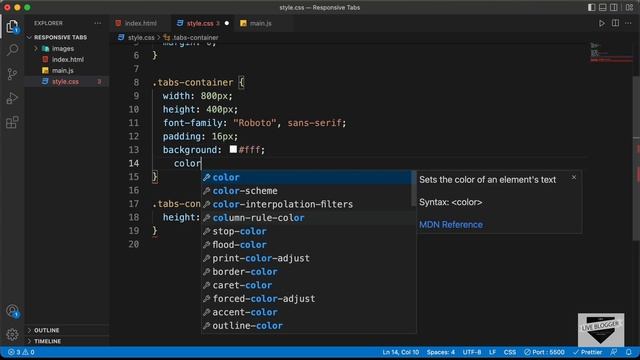The height and width of the screenshot is (360, 640).
Task: Choose the forced-color-adjust suggestion
Action: coord(307,298)
